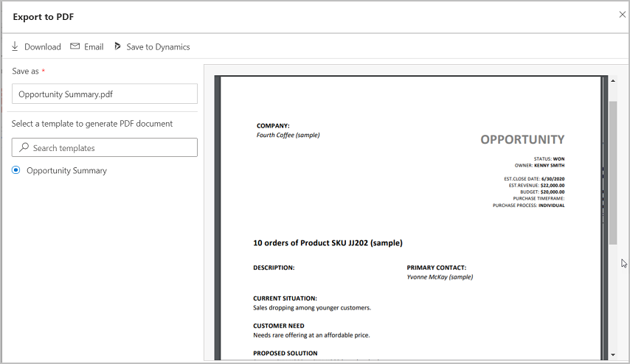Image resolution: width=630 pixels, height=364 pixels.
Task: Click the Save to Dynamics icon
Action: [x=117, y=46]
